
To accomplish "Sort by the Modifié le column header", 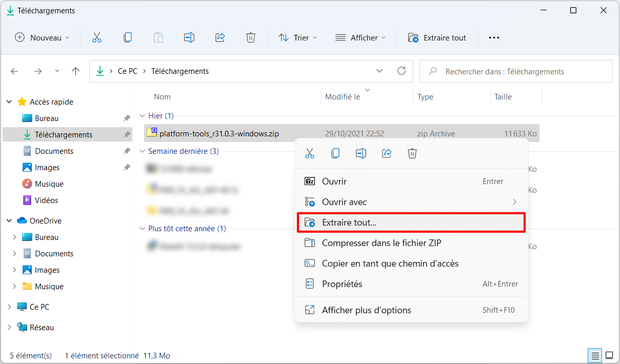I will [x=343, y=97].
